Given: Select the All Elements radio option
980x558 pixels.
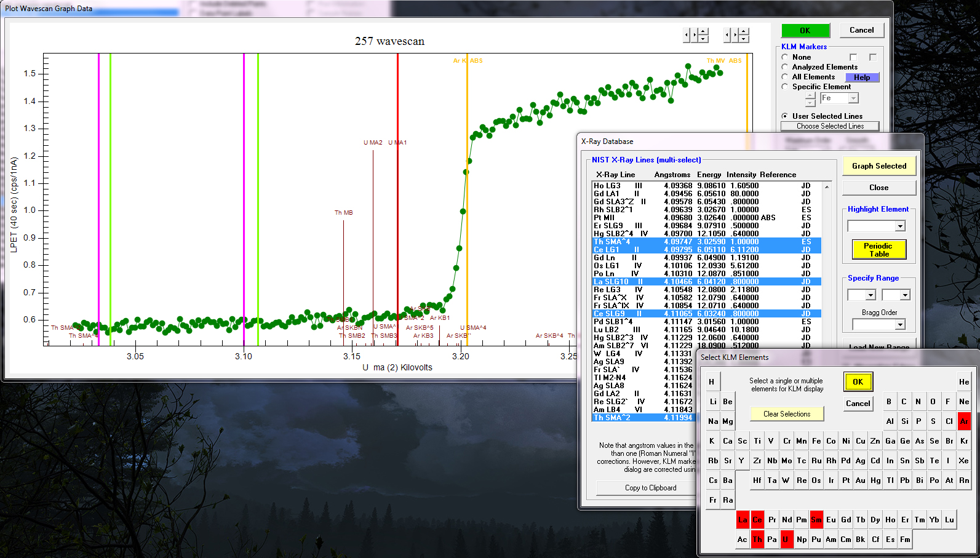Looking at the screenshot, I should click(x=785, y=77).
